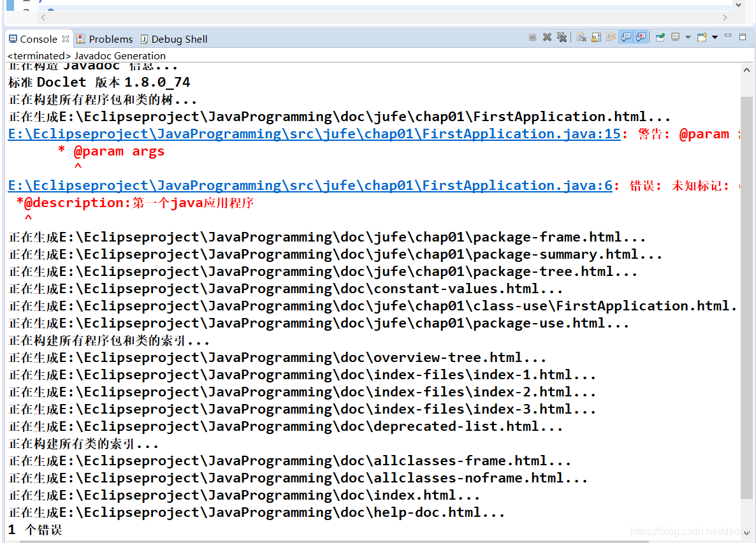Click the line ending 'allclasses-noframe.html...'
This screenshot has height=543, width=756.
click(x=298, y=479)
